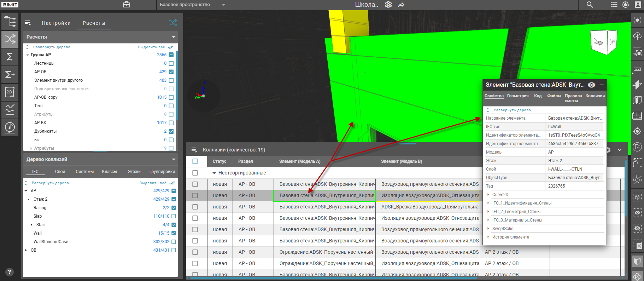Screen dimensions: 644x281
Task: Open the 2D drawing sidebar icon
Action: 10,92
